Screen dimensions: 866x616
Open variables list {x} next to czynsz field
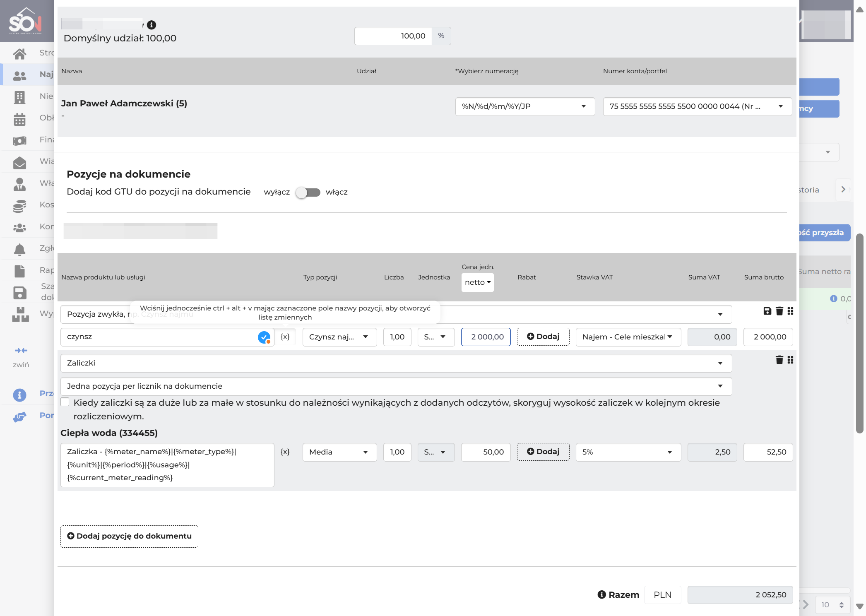point(285,337)
